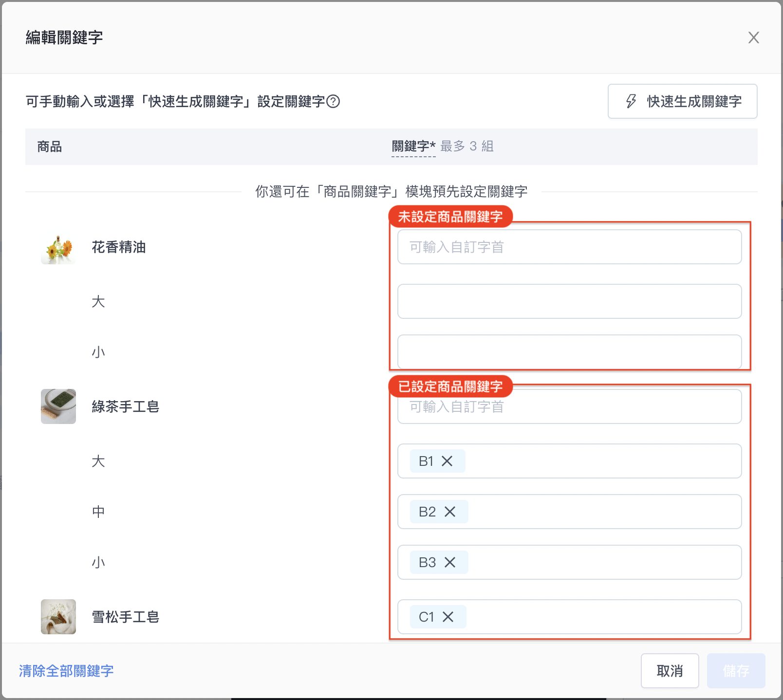This screenshot has height=700, width=783.
Task: Click the keyword field containing B3
Action: pyautogui.click(x=569, y=562)
